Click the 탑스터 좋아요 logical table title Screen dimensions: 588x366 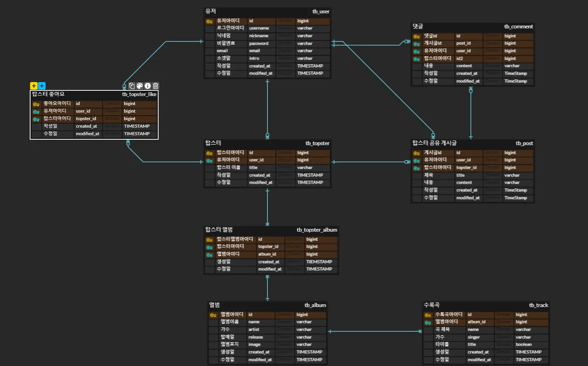point(48,94)
